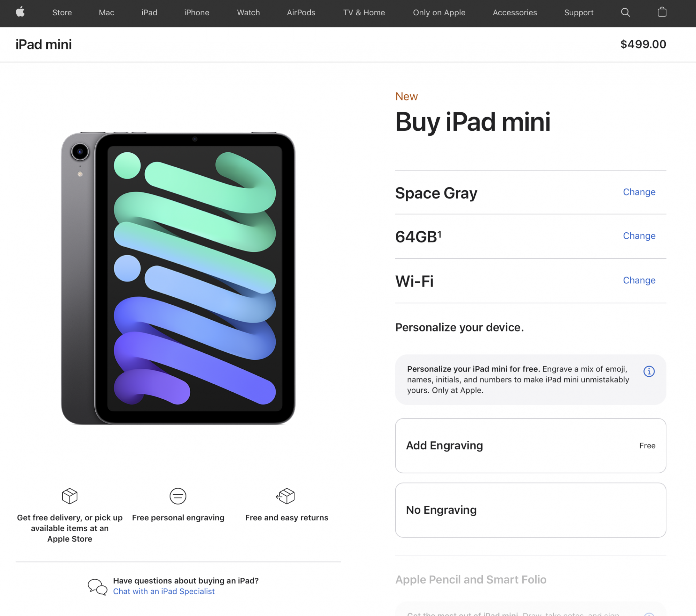Screen dimensions: 696x616
Task: Select the Add Engraving option
Action: tap(531, 446)
